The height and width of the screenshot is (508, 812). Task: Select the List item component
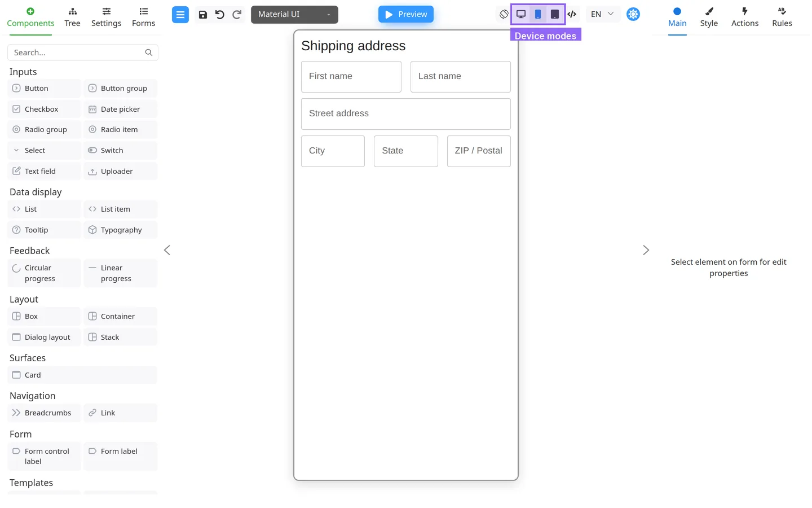click(121, 209)
